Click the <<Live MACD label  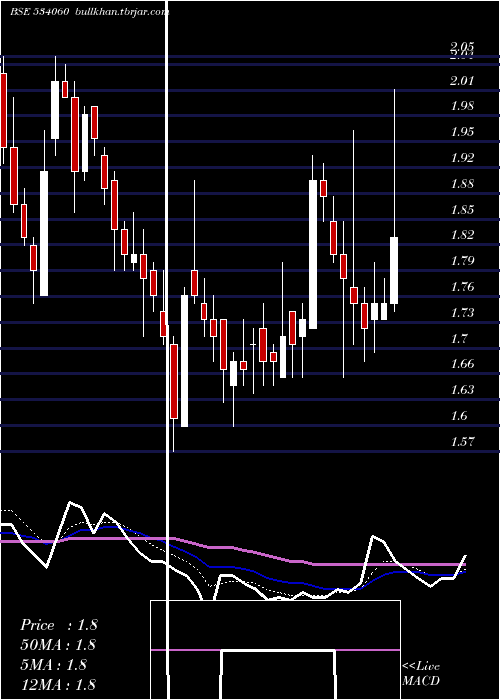tap(421, 674)
